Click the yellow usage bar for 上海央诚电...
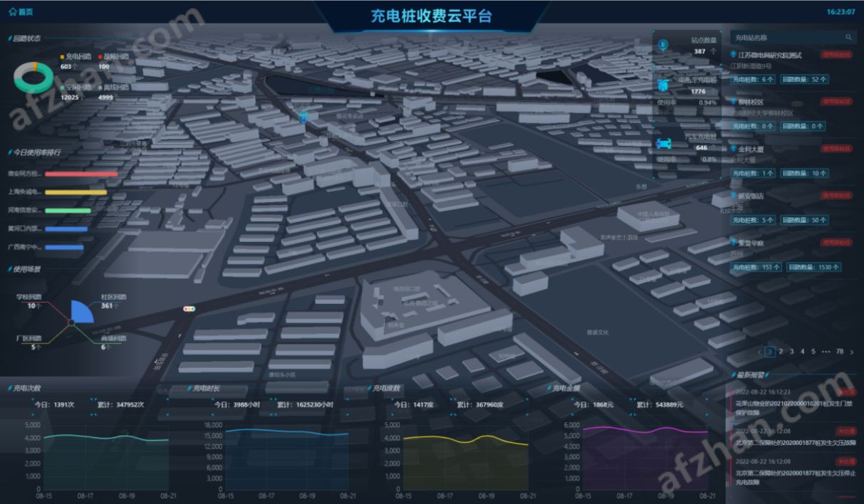This screenshot has height=504, width=864. 76,192
